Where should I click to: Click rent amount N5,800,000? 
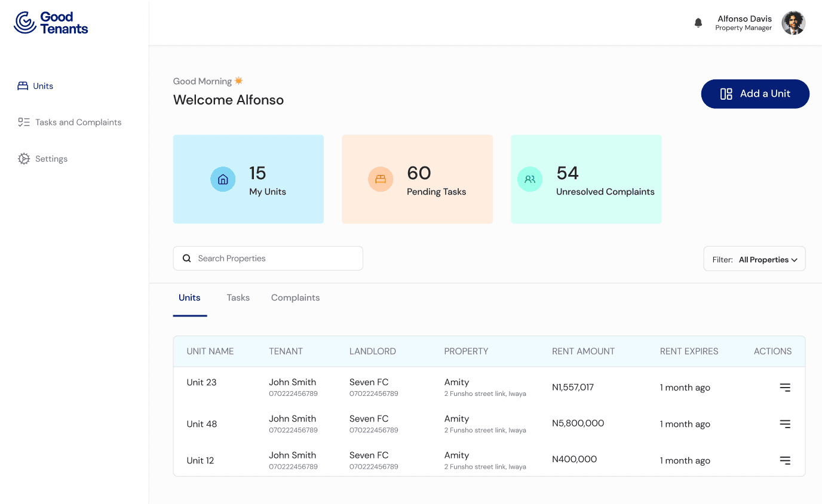click(x=578, y=423)
